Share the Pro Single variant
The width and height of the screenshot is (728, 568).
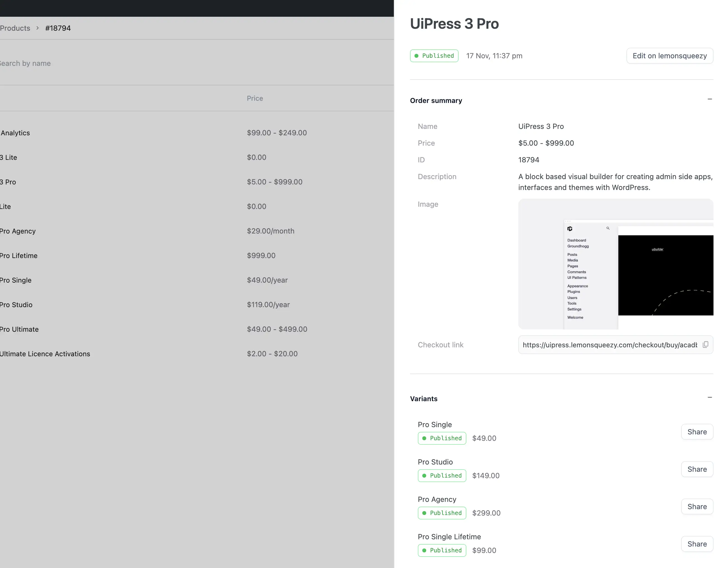click(697, 432)
